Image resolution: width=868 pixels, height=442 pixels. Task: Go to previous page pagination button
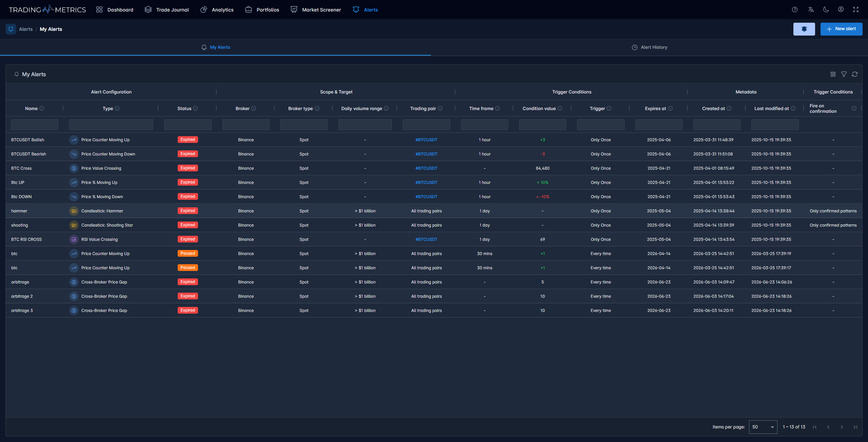[x=828, y=427]
